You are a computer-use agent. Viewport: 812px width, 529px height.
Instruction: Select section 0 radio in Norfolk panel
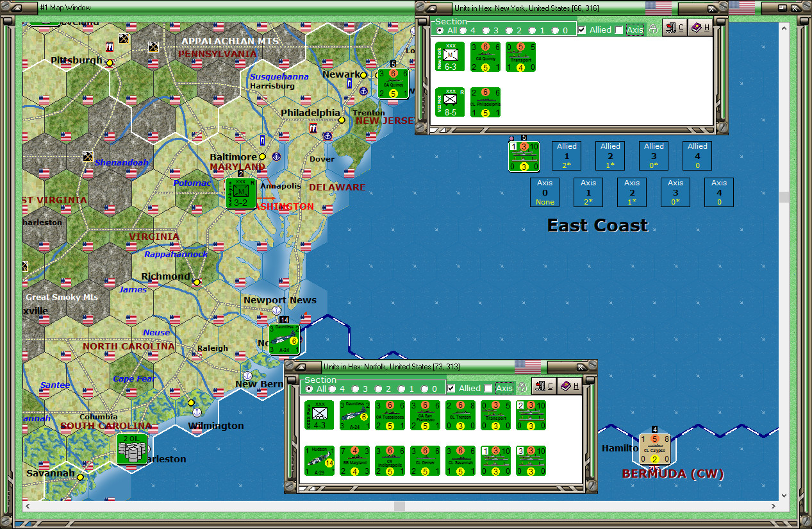tap(424, 389)
